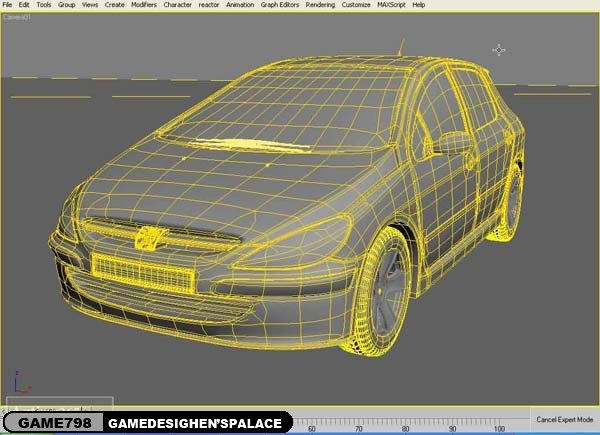Open the reactor menu

[x=209, y=5]
